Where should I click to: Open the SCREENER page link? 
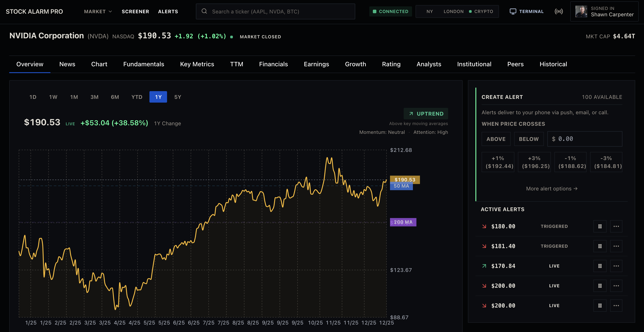click(x=135, y=11)
